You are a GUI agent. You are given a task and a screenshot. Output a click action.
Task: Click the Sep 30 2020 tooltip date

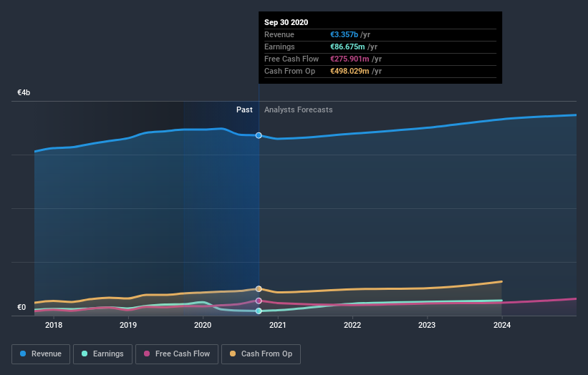pyautogui.click(x=286, y=22)
